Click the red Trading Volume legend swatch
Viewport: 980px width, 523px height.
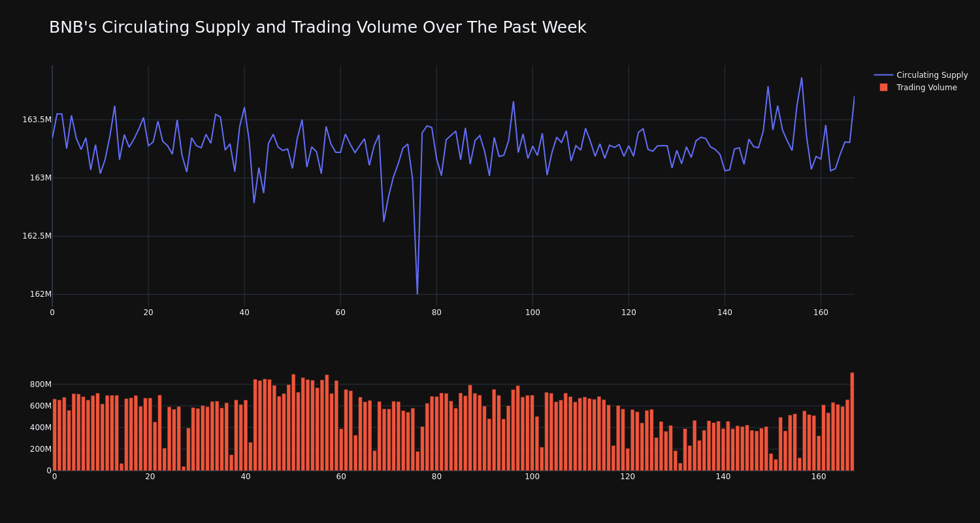pyautogui.click(x=883, y=88)
